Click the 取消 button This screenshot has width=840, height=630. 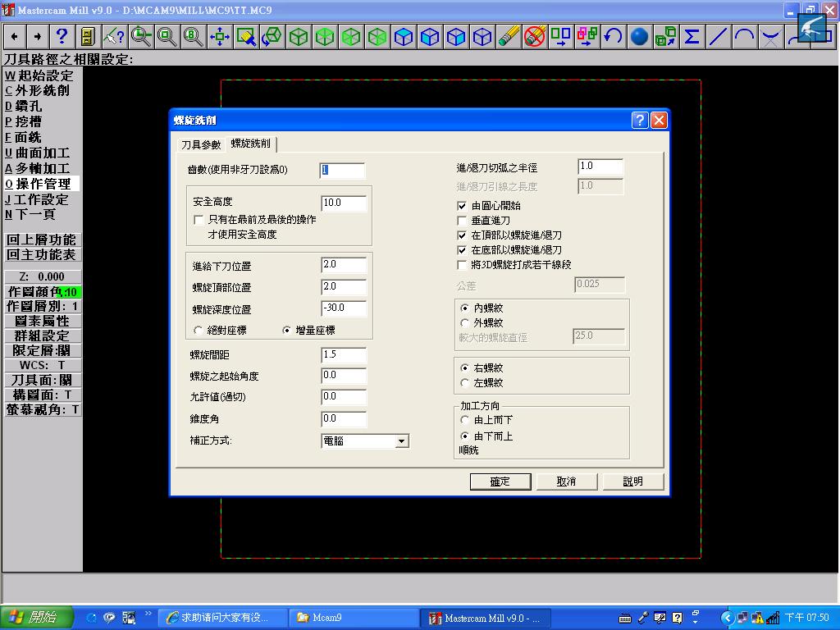coord(566,482)
